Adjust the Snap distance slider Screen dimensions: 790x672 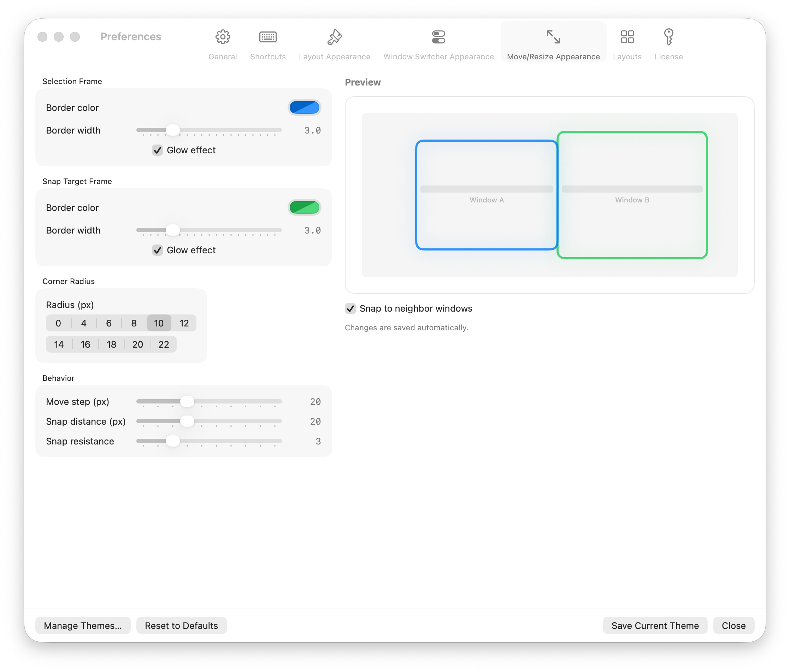(x=209, y=422)
